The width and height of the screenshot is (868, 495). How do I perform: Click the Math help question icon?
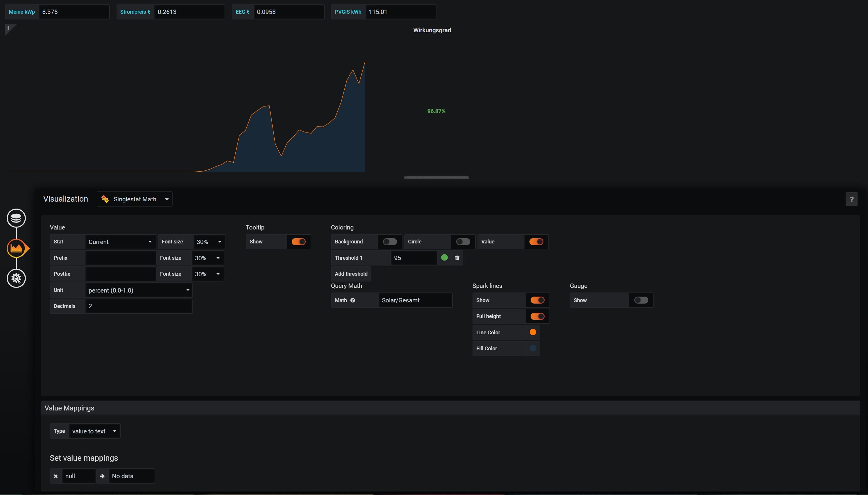[x=352, y=300]
